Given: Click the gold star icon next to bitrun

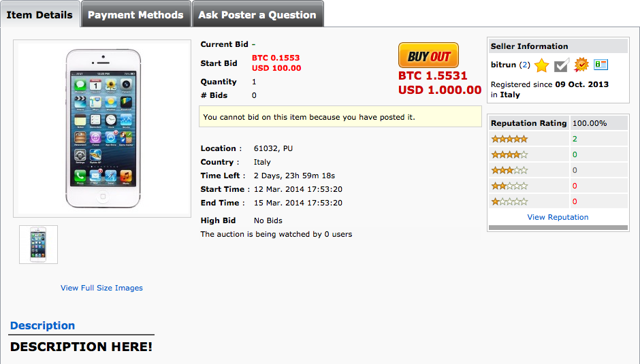Looking at the screenshot, I should pos(542,65).
